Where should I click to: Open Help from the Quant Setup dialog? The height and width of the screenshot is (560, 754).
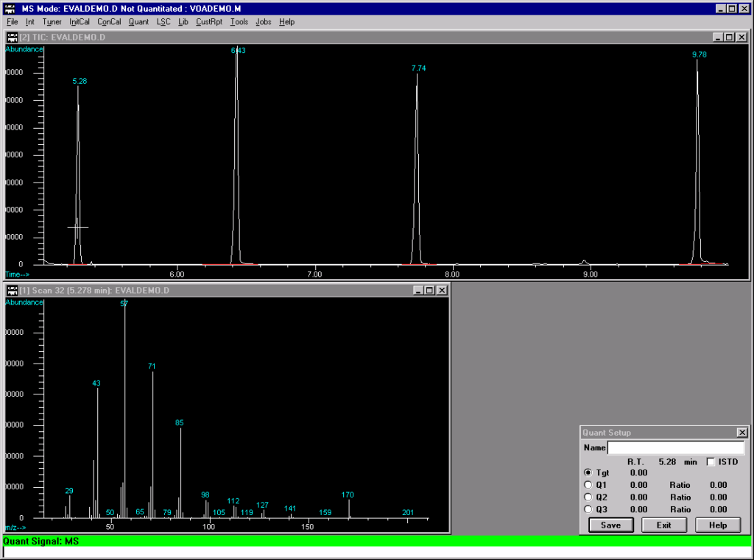(x=717, y=525)
